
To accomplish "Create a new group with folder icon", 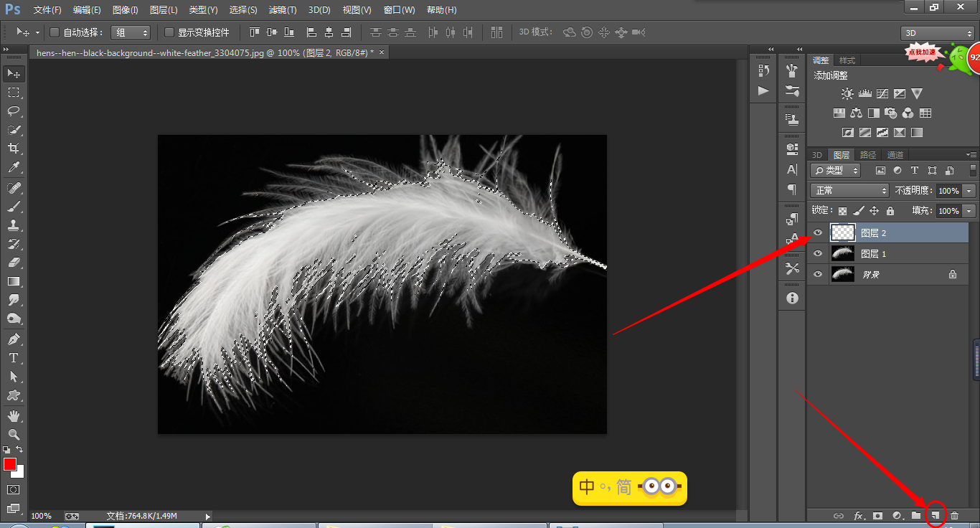I will pyautogui.click(x=916, y=516).
